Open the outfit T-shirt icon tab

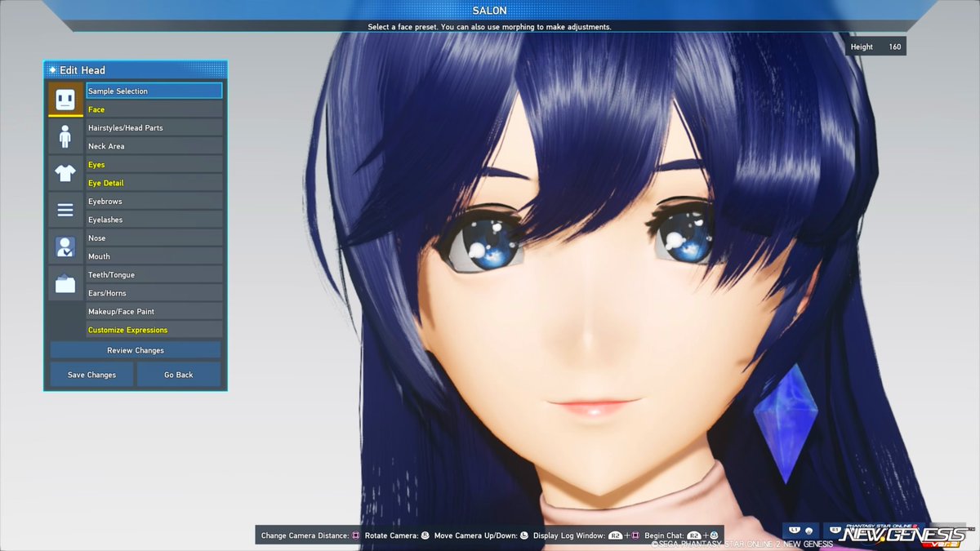click(x=65, y=173)
